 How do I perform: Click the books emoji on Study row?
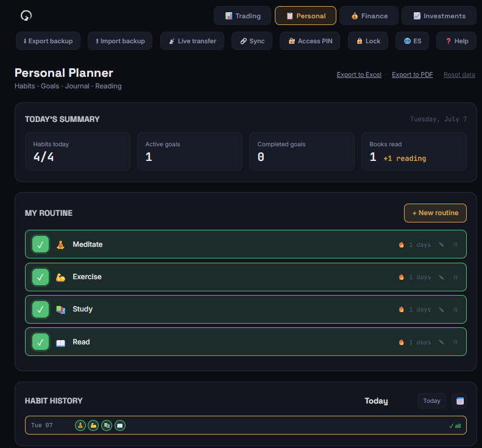click(x=60, y=310)
